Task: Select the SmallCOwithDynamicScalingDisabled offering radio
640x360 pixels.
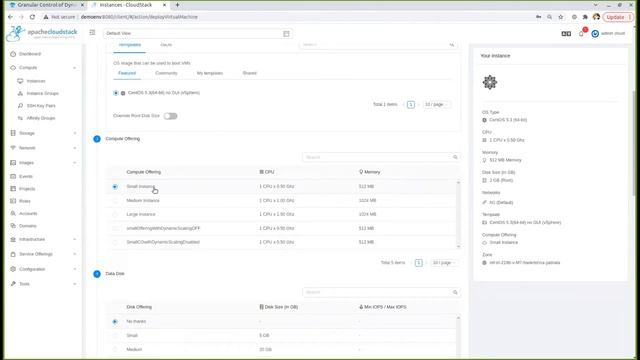Action: pos(115,242)
